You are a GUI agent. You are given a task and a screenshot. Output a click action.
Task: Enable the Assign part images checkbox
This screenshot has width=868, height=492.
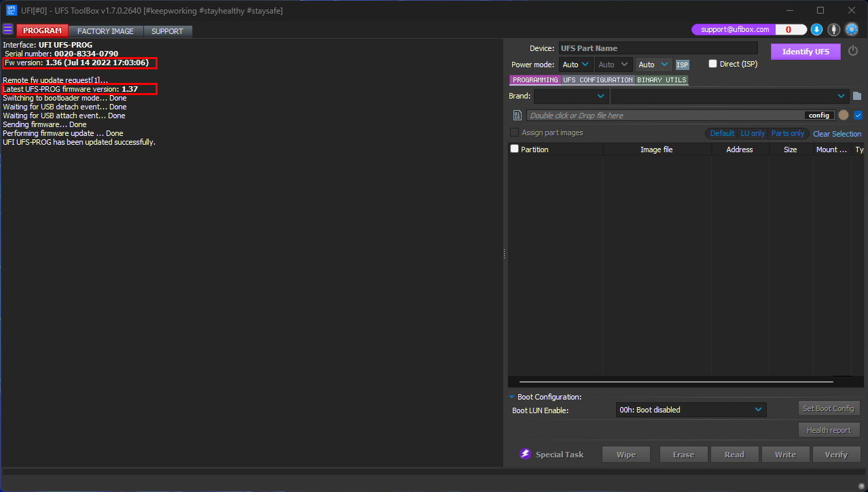pyautogui.click(x=514, y=133)
